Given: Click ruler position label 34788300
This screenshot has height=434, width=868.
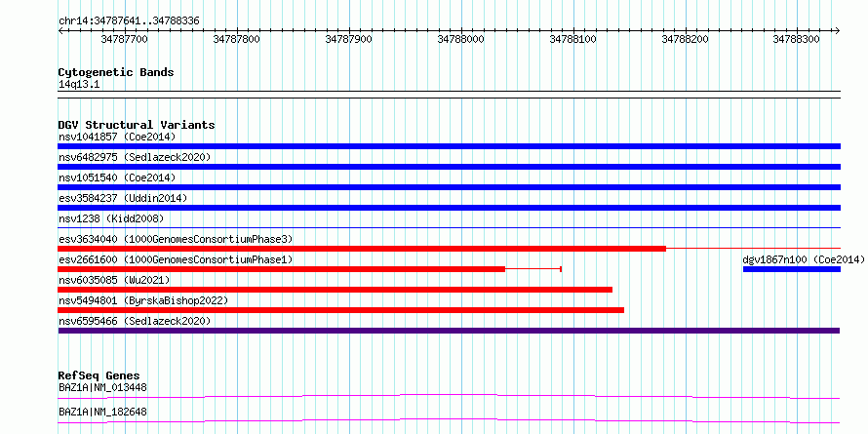Looking at the screenshot, I should pyautogui.click(x=797, y=39).
